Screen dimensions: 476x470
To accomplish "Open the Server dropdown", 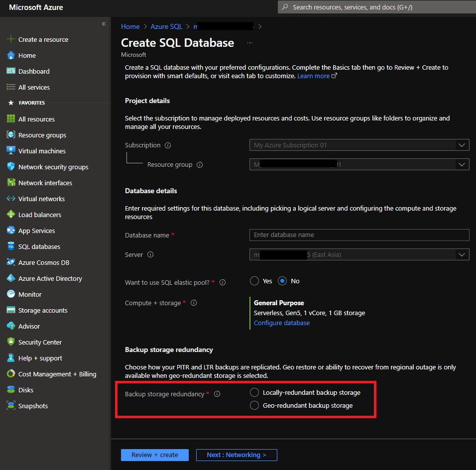I will click(x=359, y=254).
